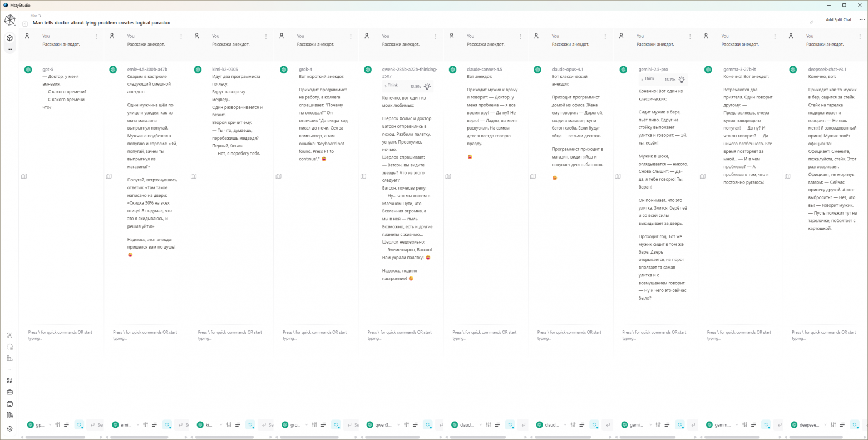This screenshot has width=868, height=440.
Task: Open message options dots in gpt-5 column
Action: click(96, 37)
